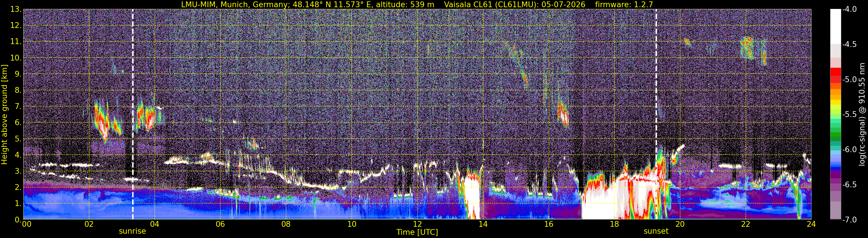Click the "9." tick on the height axis
The width and height of the screenshot is (868, 238).
[18, 74]
